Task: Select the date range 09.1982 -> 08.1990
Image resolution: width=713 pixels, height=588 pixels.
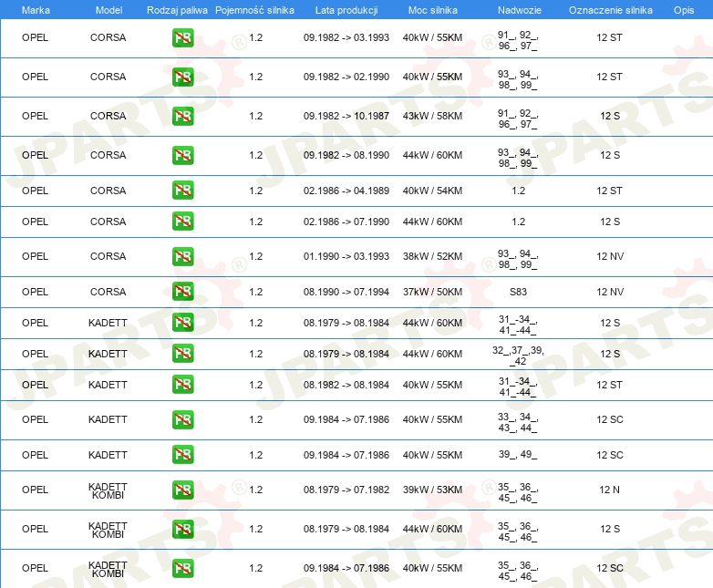Action: click(346, 155)
